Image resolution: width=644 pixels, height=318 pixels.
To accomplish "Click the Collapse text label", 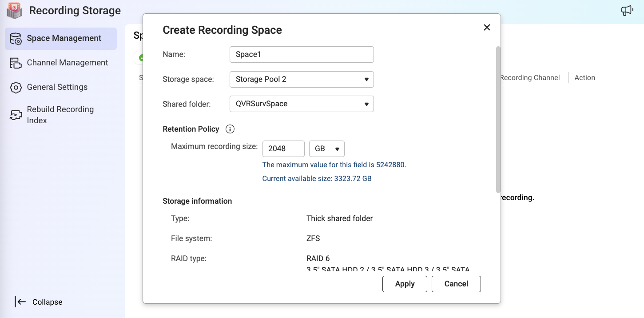I will tap(47, 302).
